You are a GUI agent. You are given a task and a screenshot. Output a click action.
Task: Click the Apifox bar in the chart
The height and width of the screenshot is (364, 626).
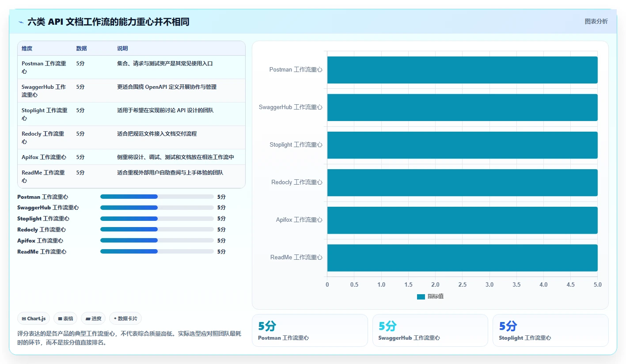[462, 220]
